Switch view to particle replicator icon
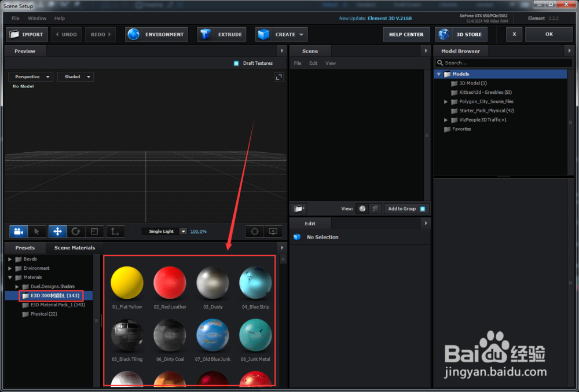 pyautogui.click(x=375, y=208)
